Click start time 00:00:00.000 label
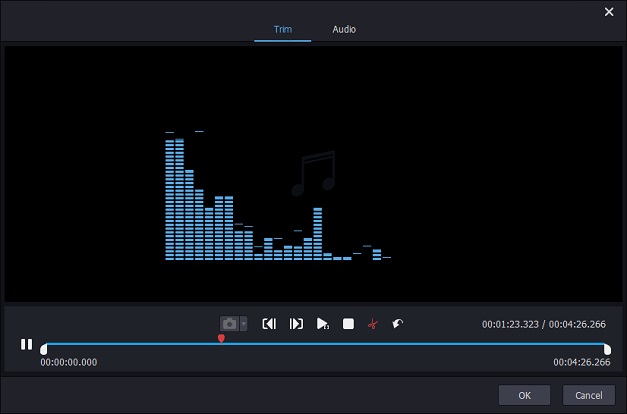The image size is (627, 414). tap(69, 362)
